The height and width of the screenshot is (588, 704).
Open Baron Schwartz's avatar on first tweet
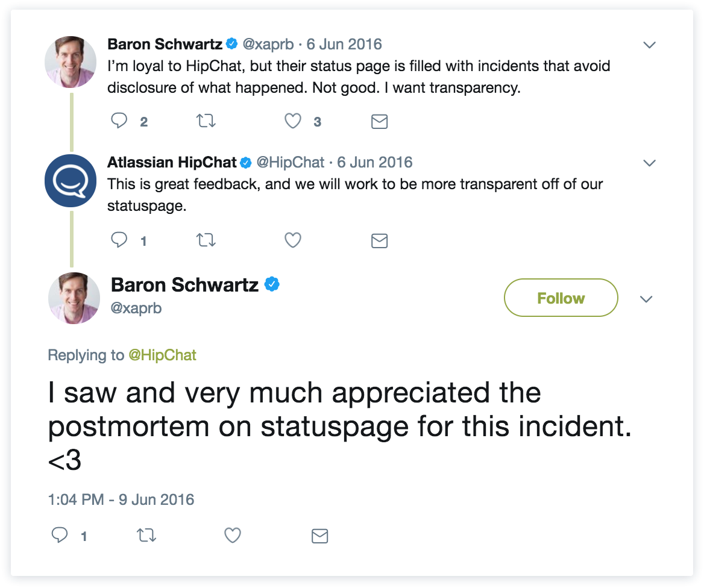pos(71,61)
